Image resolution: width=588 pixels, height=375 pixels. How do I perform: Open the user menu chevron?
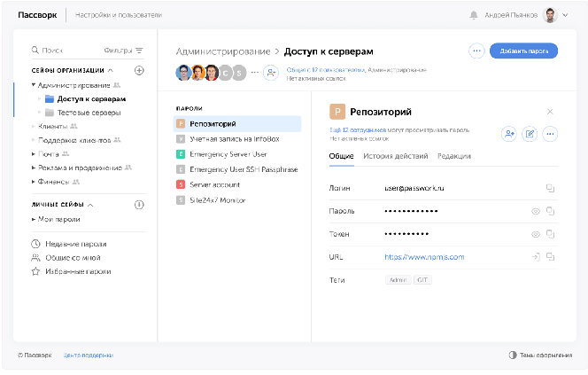(x=565, y=15)
